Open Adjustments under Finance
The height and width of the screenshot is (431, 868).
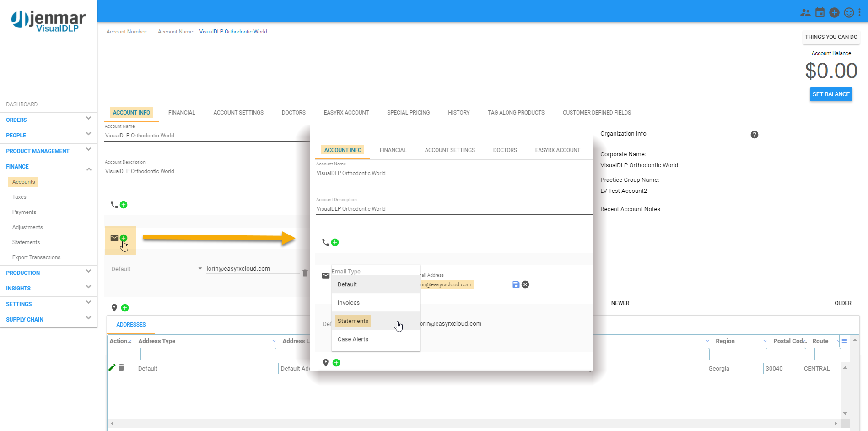[27, 227]
